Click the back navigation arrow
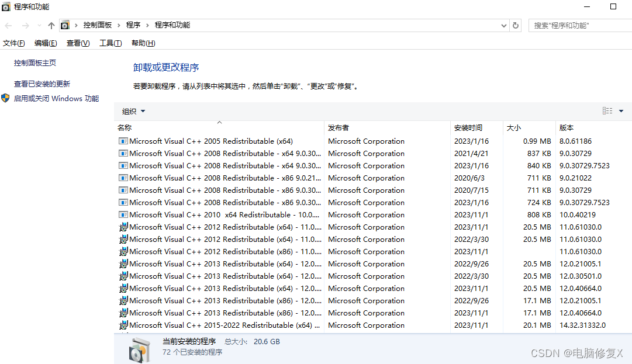 point(8,25)
